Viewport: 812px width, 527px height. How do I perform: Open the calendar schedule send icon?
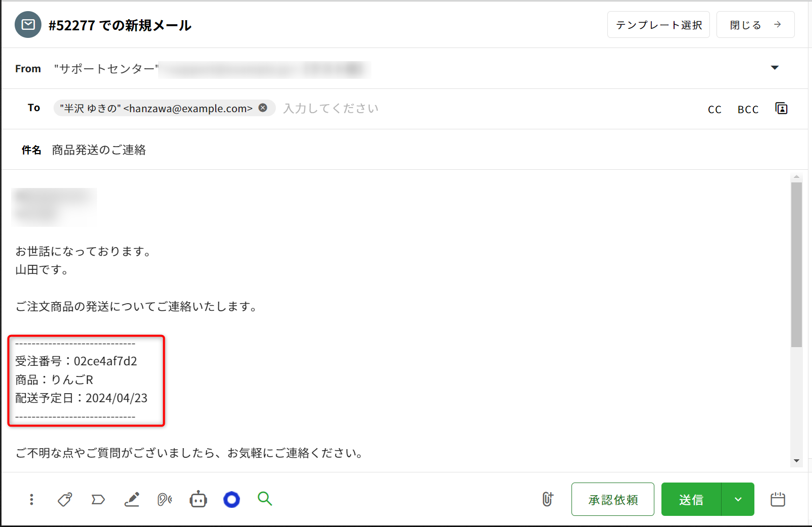tap(778, 499)
